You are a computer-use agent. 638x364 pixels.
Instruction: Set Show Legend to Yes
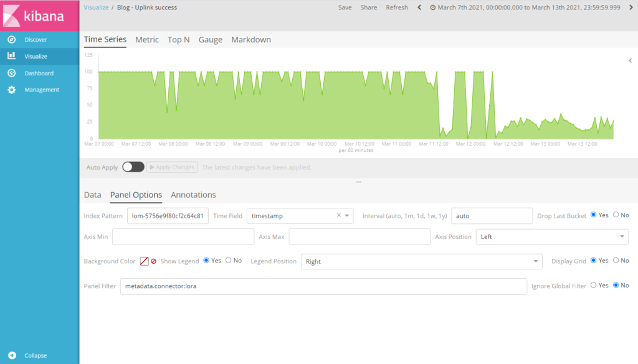(206, 261)
